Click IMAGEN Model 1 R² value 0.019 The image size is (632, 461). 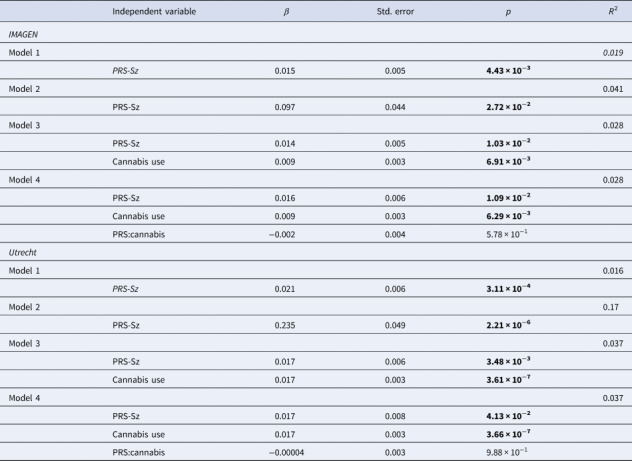tap(613, 52)
